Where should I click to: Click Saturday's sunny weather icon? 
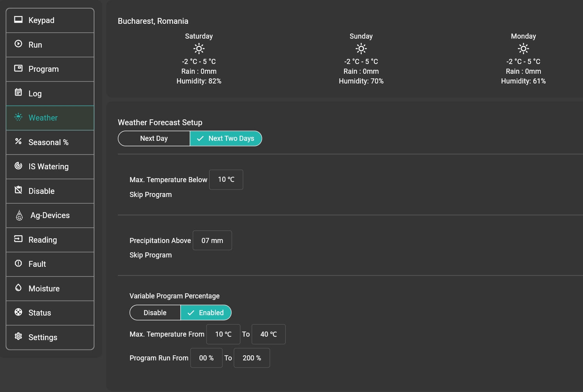pos(199,49)
